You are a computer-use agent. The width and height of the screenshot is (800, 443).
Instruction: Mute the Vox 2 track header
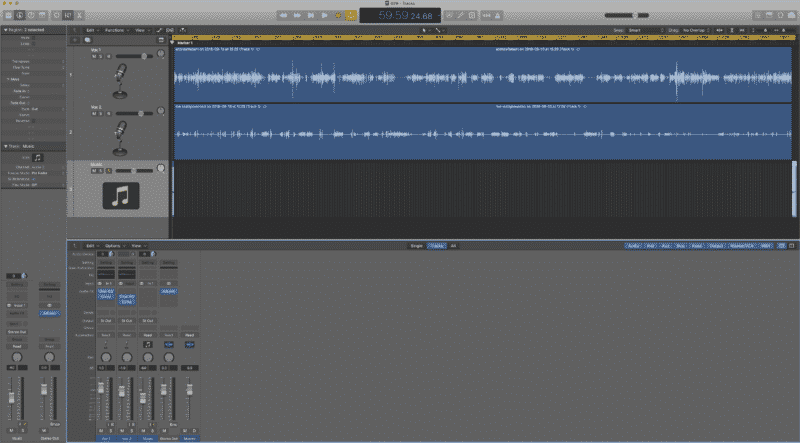(94, 114)
